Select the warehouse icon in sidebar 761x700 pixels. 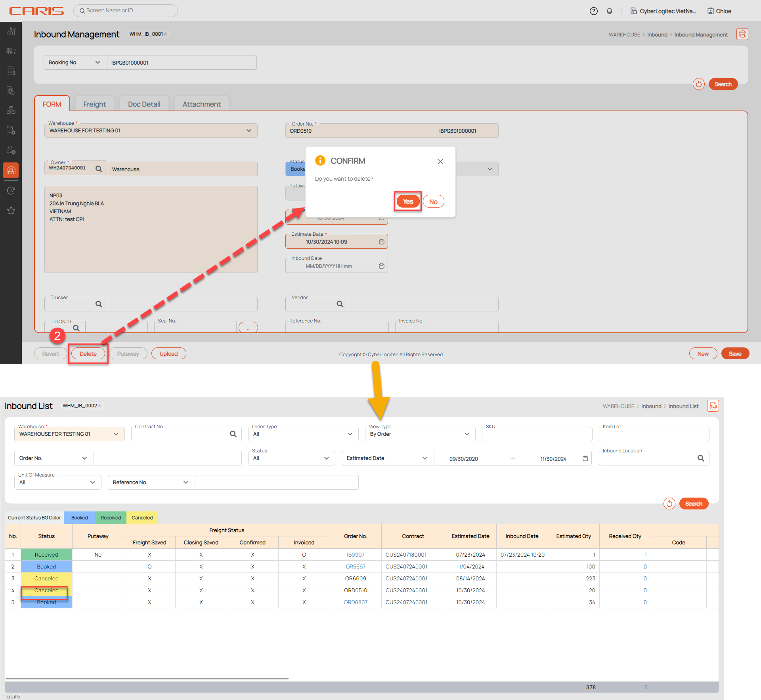(x=11, y=171)
